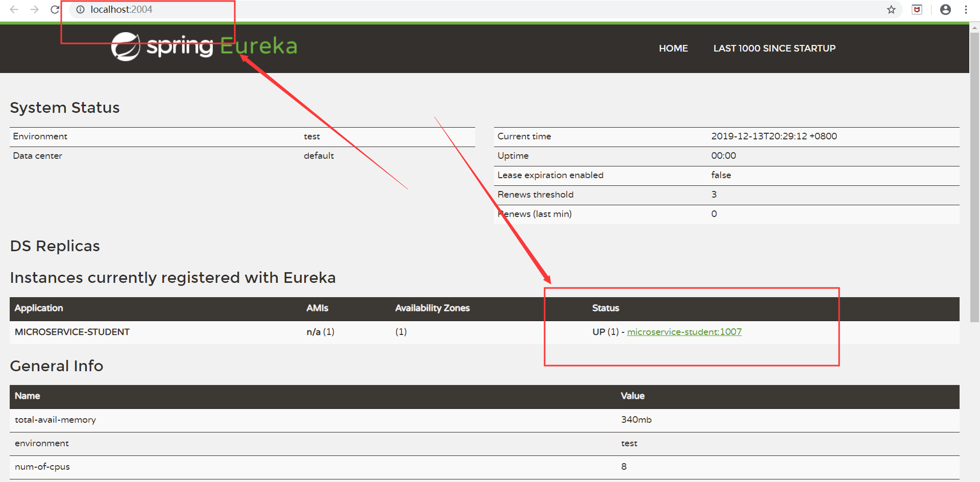Click the Value column header
This screenshot has width=980, height=482.
coord(632,396)
